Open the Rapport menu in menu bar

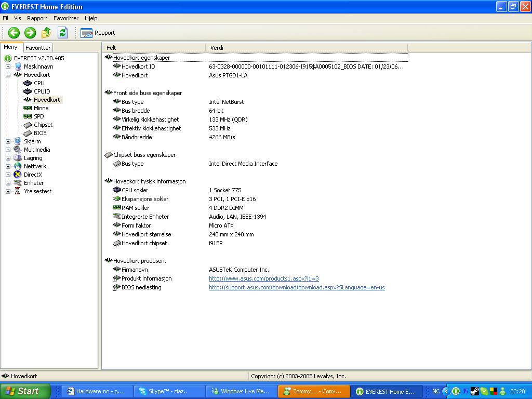tap(37, 18)
